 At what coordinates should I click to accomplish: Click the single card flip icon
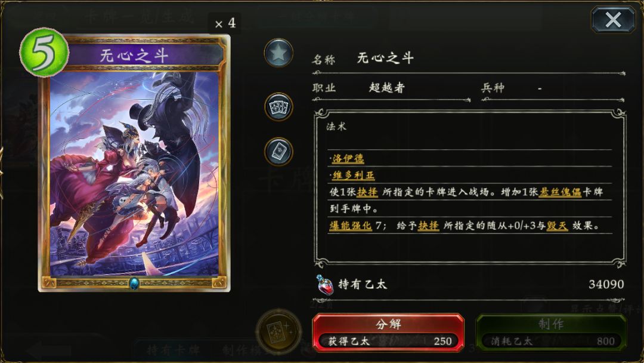278,151
